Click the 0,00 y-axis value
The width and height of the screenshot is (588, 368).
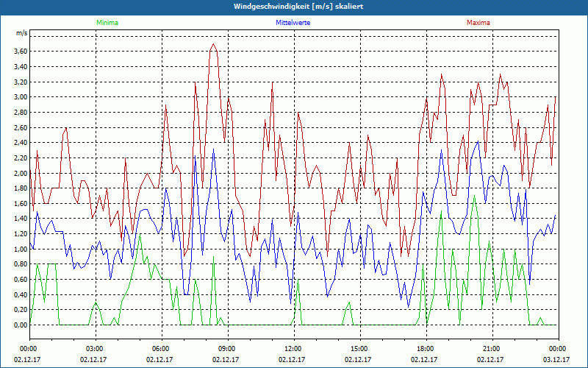pos(21,325)
